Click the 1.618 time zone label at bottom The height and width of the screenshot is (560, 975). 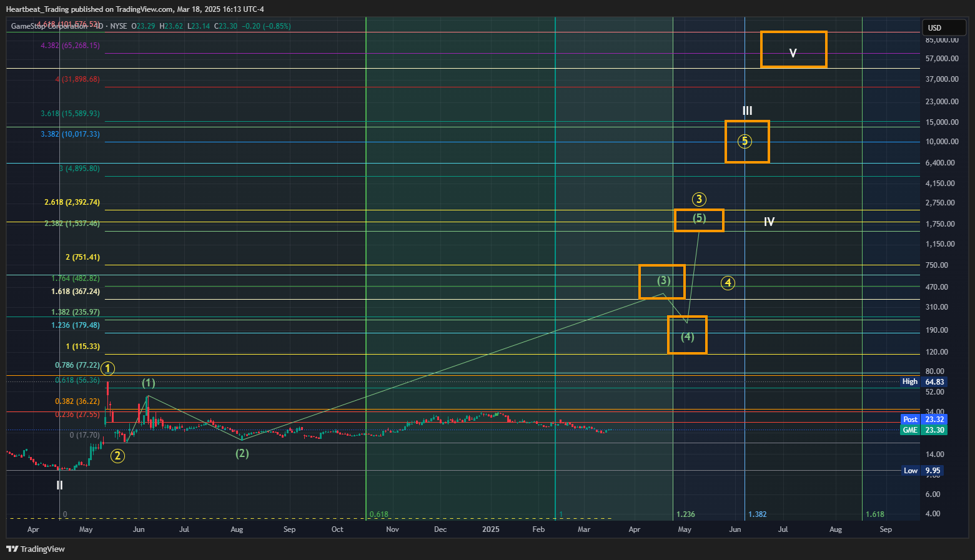pyautogui.click(x=875, y=514)
